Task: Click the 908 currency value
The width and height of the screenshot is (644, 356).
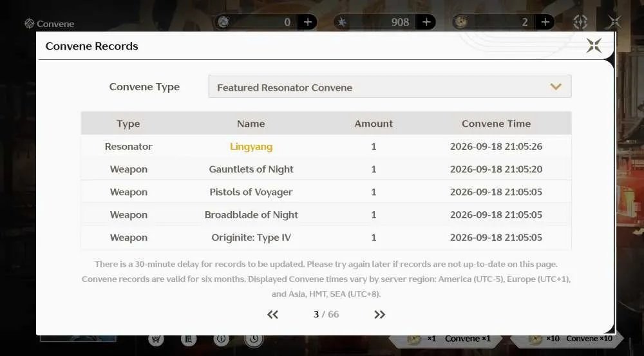Action: point(400,22)
